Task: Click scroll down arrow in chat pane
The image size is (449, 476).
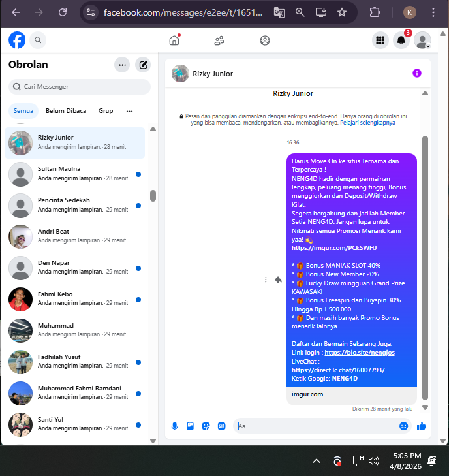Action: [425, 407]
